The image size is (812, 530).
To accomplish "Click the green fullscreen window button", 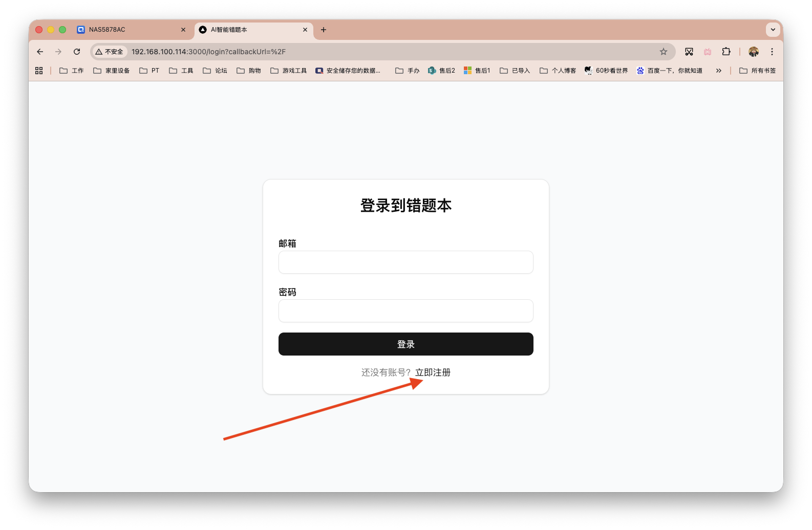I will coord(62,30).
